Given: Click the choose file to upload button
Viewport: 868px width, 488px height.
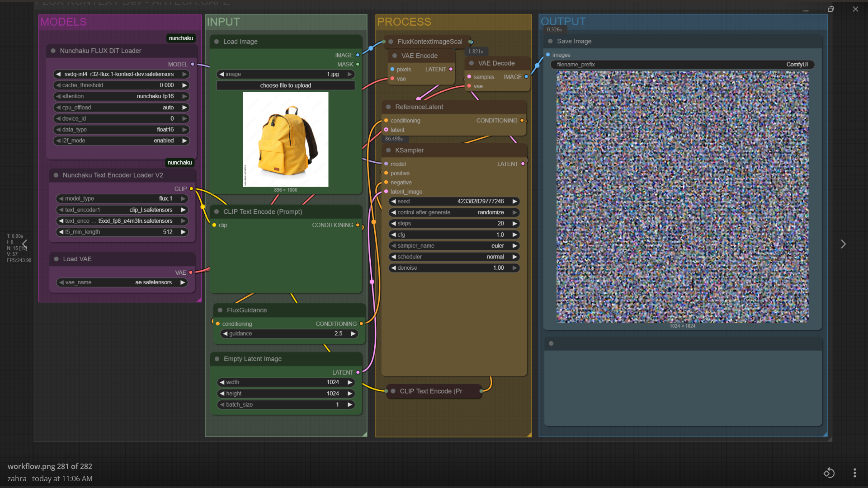Looking at the screenshot, I should (285, 85).
